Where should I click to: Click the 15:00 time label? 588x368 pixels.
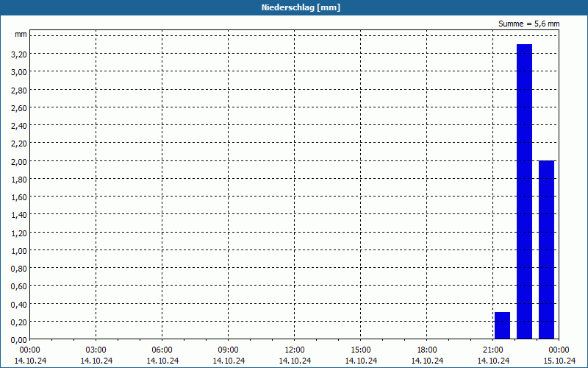361,350
